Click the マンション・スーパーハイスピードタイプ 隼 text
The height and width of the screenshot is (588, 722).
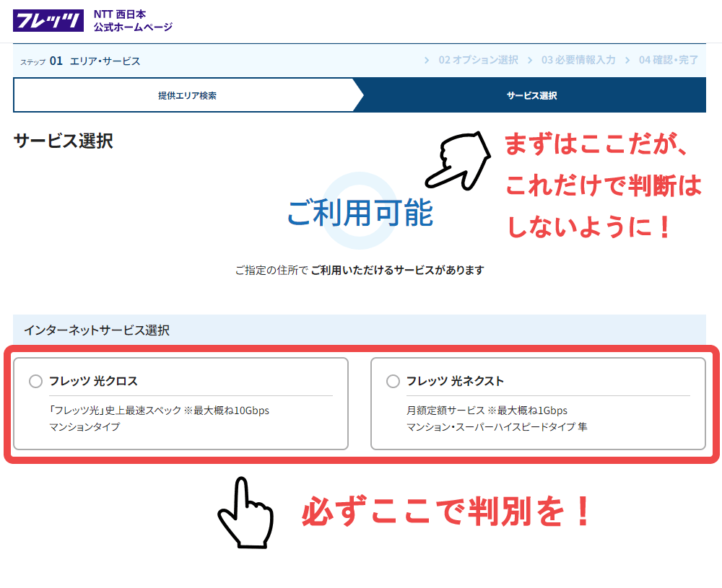pos(497,427)
